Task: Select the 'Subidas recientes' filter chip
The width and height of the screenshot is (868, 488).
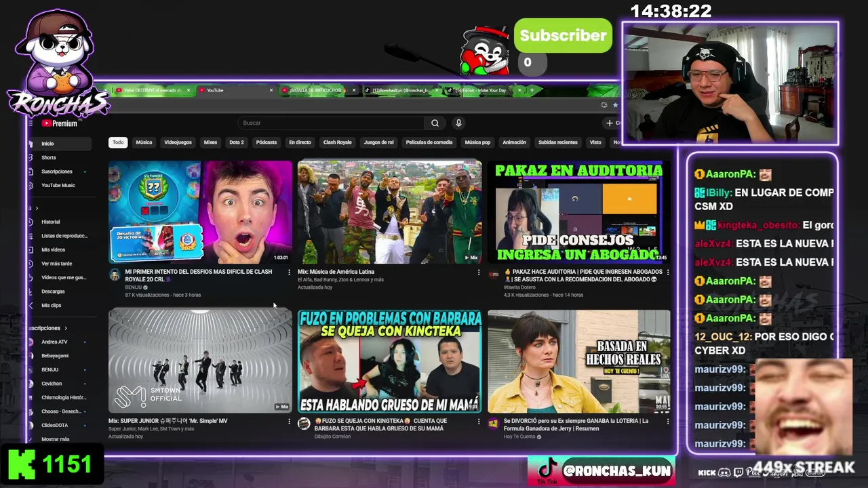Action: point(558,142)
